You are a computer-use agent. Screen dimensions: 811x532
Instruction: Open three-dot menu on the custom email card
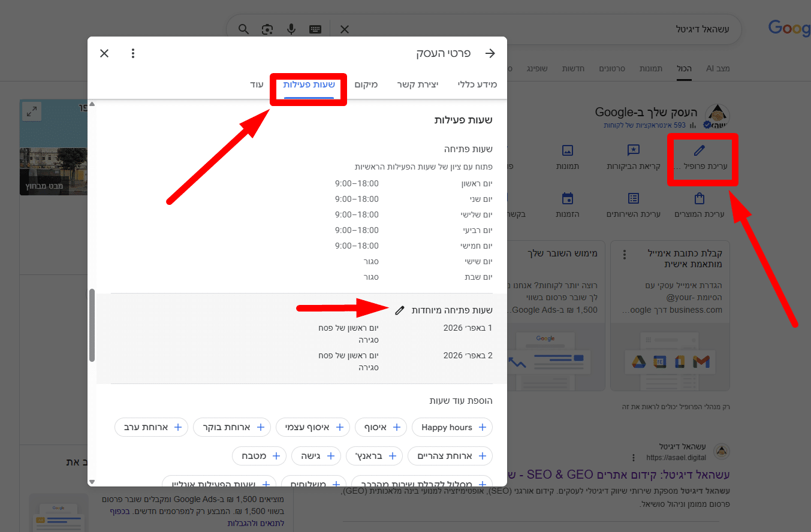625,254
